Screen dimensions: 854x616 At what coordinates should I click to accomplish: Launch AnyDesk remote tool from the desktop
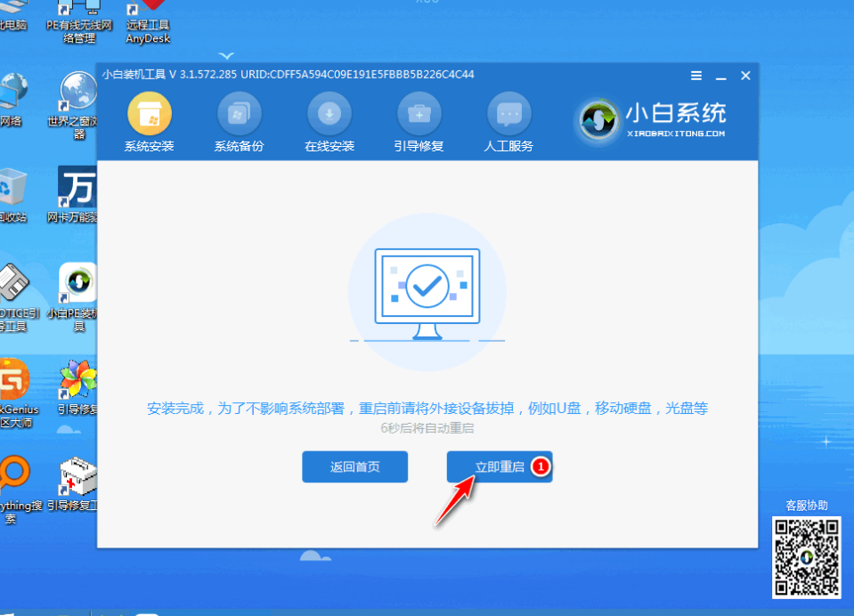[x=148, y=18]
